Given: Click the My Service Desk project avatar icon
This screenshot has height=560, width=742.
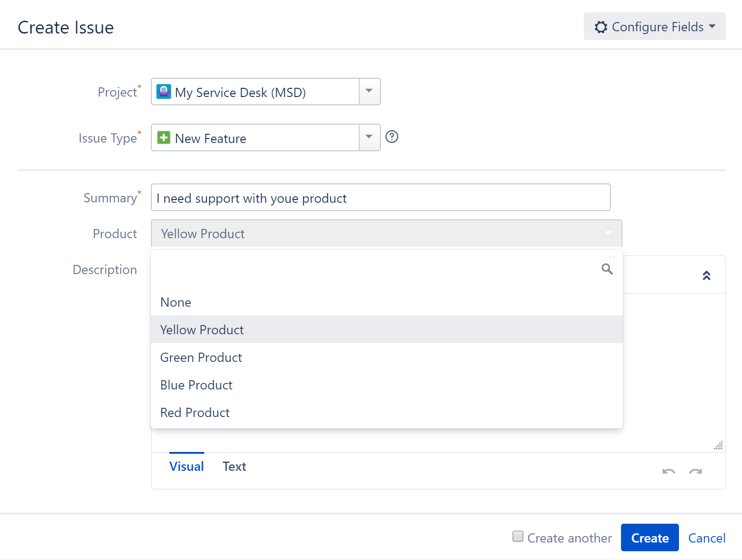Looking at the screenshot, I should pyautogui.click(x=164, y=91).
